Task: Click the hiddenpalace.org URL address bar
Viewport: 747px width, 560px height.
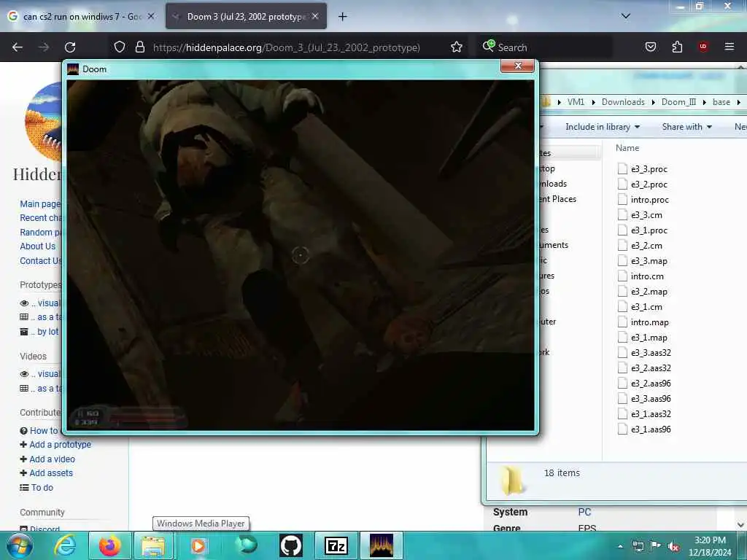Action: pos(286,47)
